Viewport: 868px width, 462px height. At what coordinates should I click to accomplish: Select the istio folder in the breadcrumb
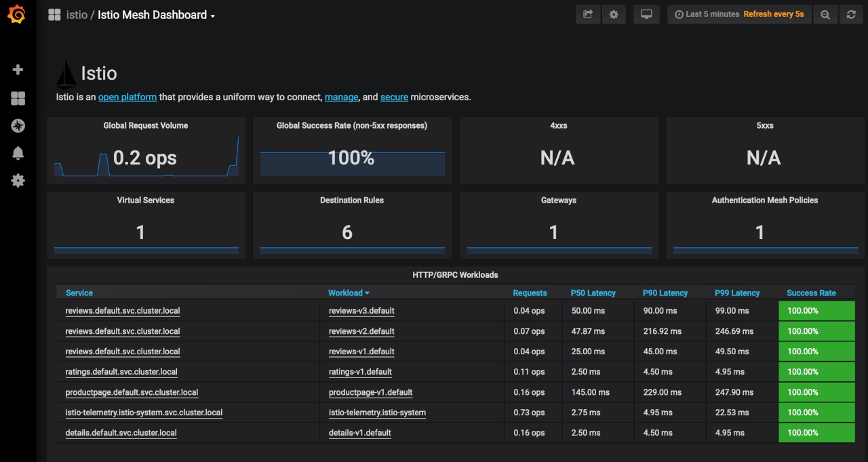click(77, 14)
